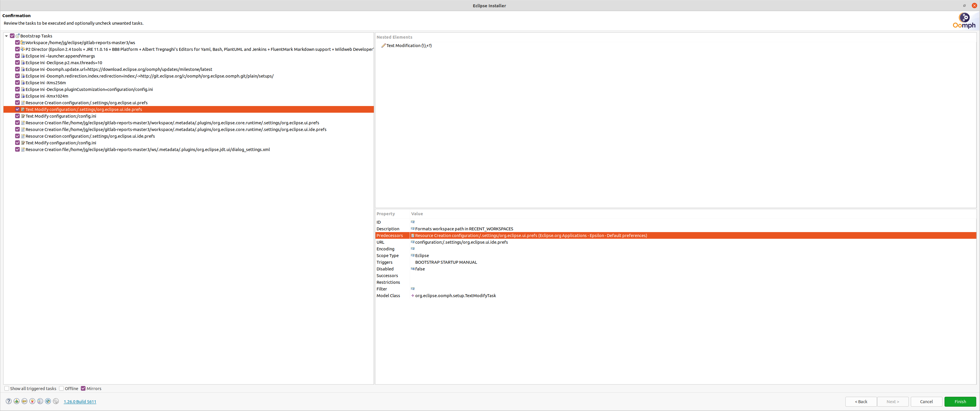Select the Model Class TextModifyTask value

tap(455, 295)
